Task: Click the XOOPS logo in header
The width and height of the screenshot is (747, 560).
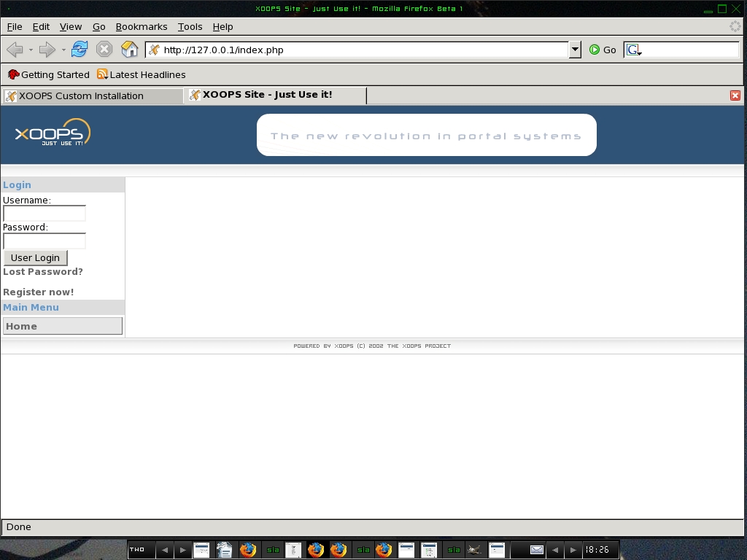Action: coord(53,133)
